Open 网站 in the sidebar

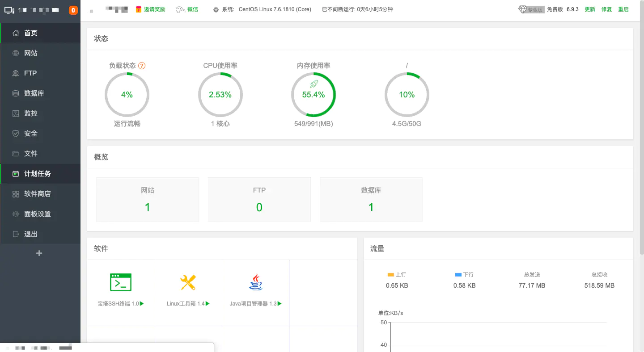pos(31,53)
